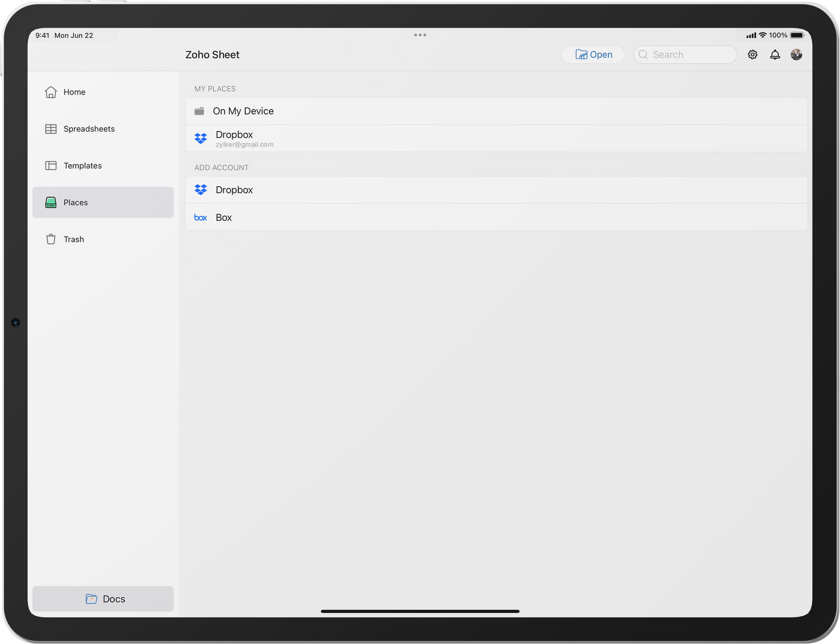Image resolution: width=840 pixels, height=644 pixels.
Task: Tap the 9:41 clock in status bar
Action: (42, 35)
